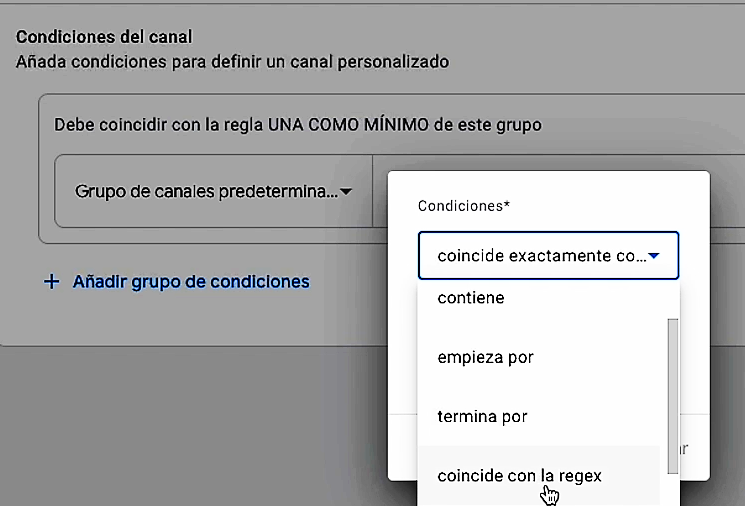745x506 pixels.
Task: Click the empty space above the Condiciones label
Action: tap(548, 185)
